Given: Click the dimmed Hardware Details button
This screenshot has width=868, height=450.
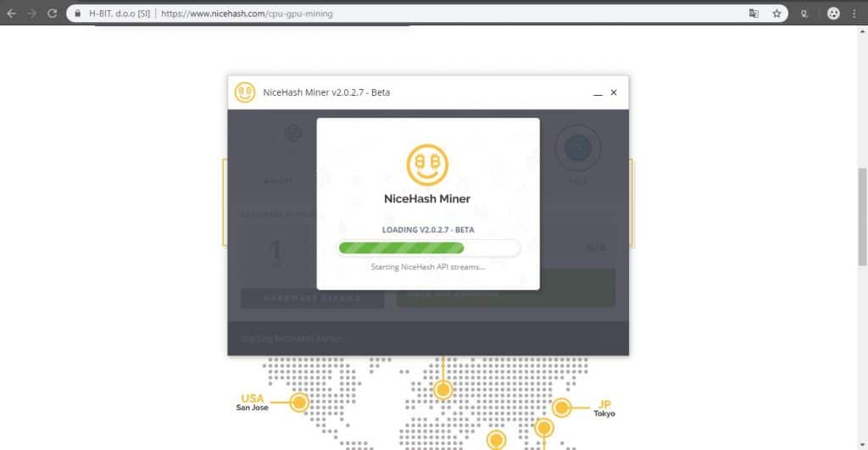Looking at the screenshot, I should (x=312, y=298).
